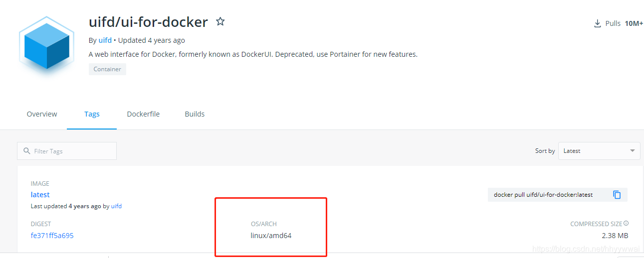This screenshot has height=258, width=644.
Task: Open the Dockerfile tab
Action: pyautogui.click(x=143, y=114)
